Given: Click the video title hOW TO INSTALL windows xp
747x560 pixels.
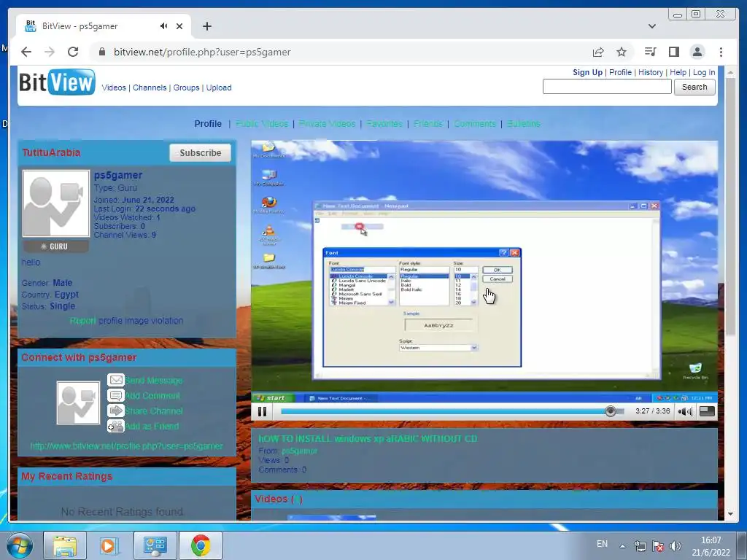Looking at the screenshot, I should click(368, 438).
